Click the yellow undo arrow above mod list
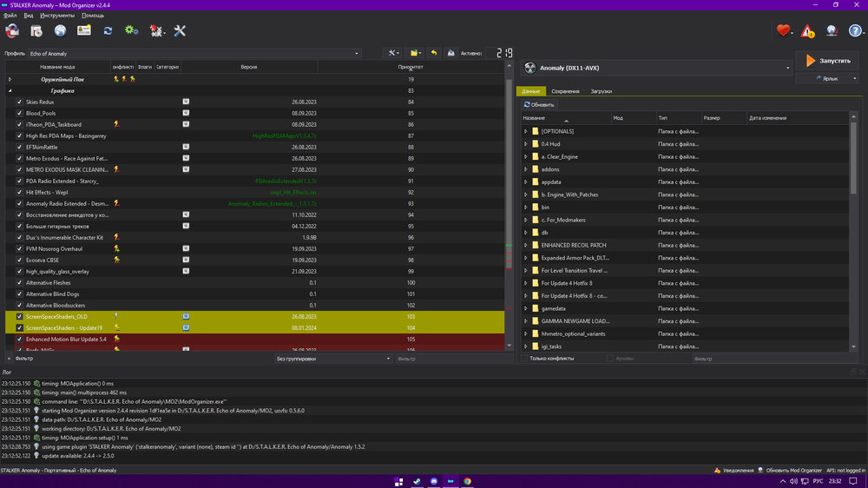The image size is (868, 488). coord(434,53)
